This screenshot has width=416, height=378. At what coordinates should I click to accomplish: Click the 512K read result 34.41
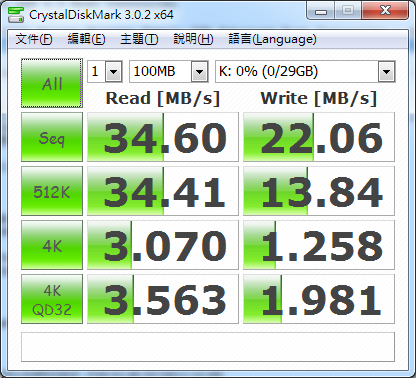(x=163, y=191)
